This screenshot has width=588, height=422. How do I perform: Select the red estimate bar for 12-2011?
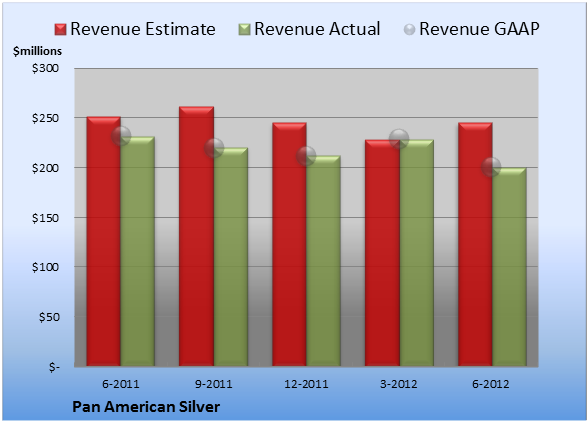click(x=289, y=244)
